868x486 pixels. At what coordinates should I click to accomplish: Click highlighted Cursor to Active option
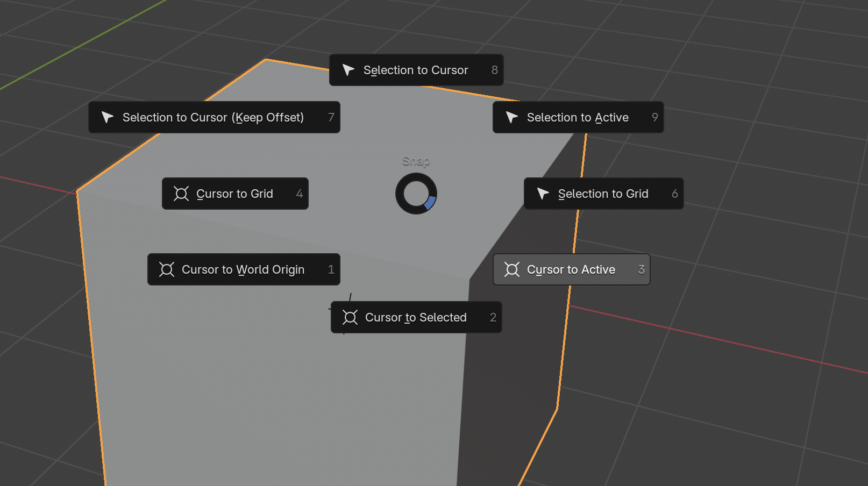572,269
